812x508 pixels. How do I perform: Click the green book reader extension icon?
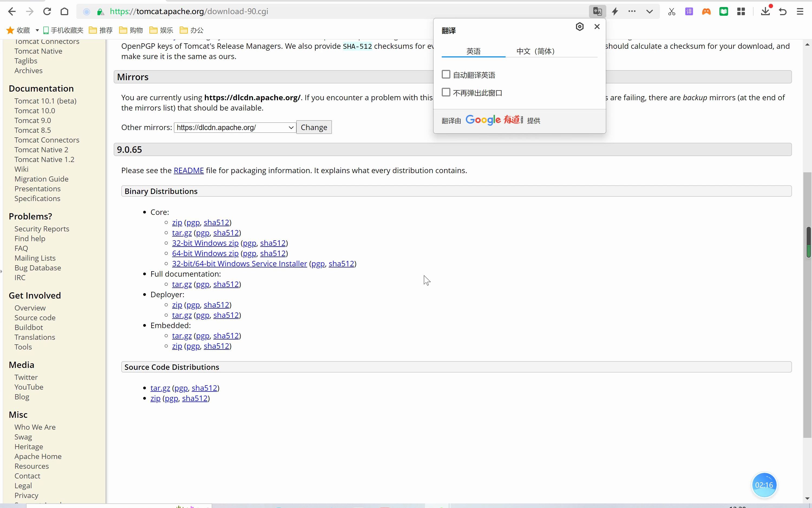pos(724,12)
